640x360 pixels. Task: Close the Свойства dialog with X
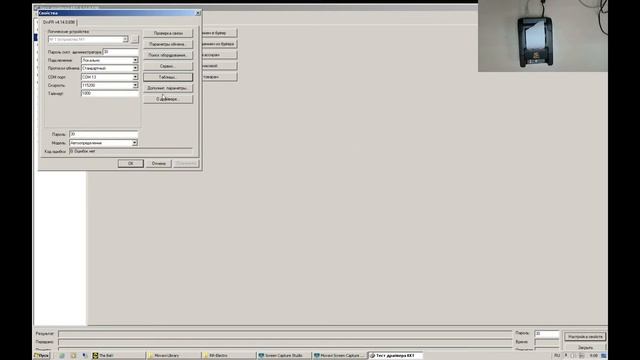[198, 13]
